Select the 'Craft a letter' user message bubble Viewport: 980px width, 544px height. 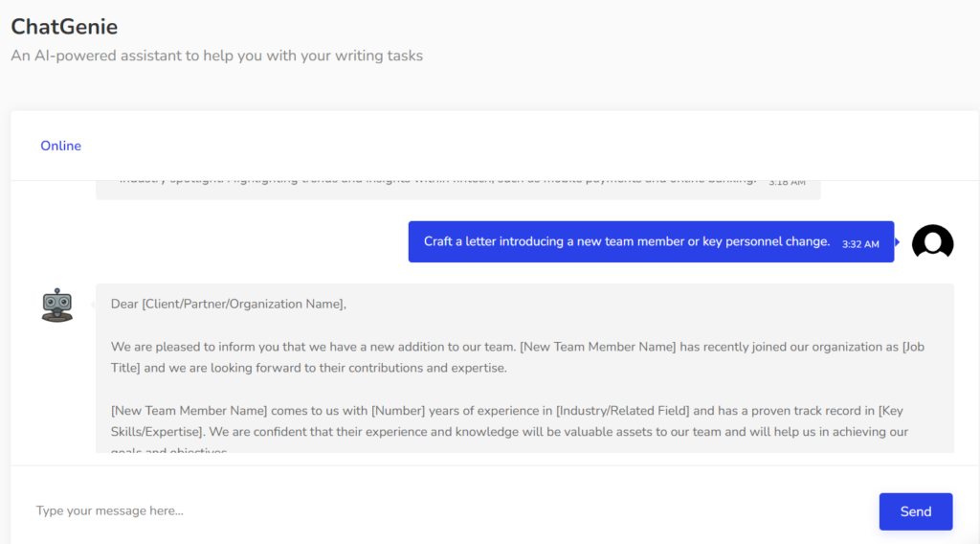click(x=627, y=241)
